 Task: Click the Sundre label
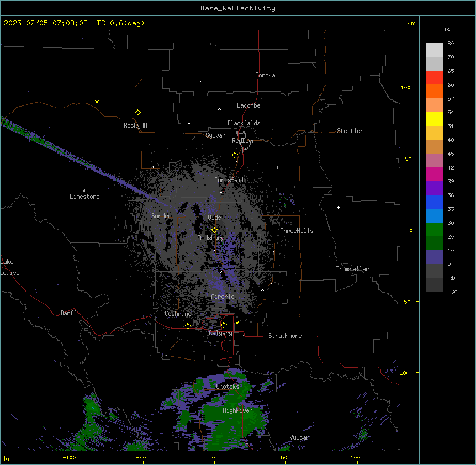(161, 216)
